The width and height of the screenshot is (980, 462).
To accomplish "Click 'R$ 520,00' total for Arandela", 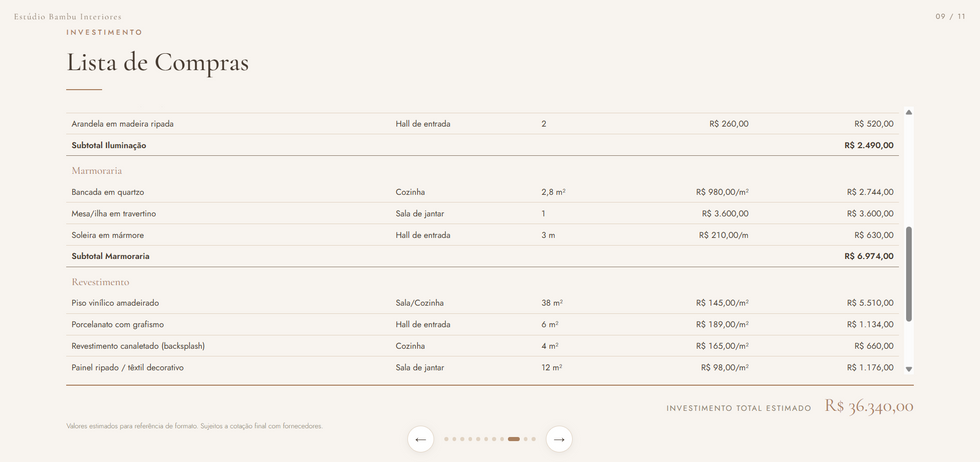I will pos(874,124).
